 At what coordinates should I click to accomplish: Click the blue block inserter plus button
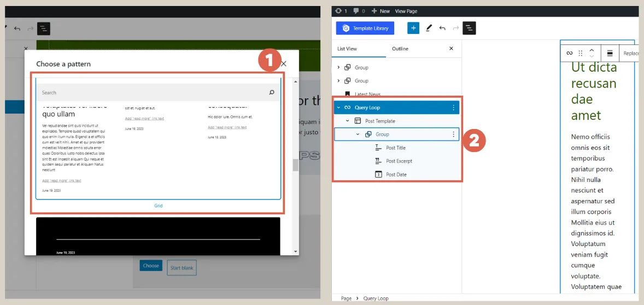pos(413,28)
